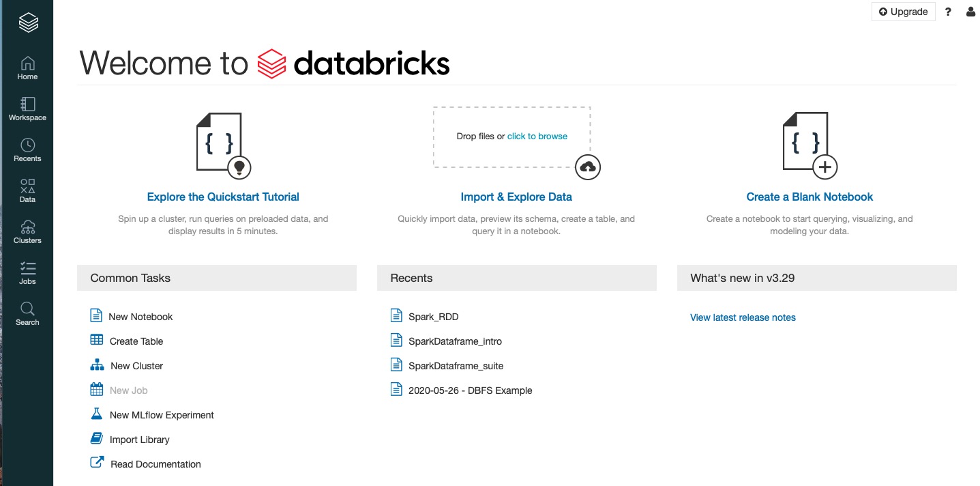Click the file drop zone area
This screenshot has width=980, height=486.
511,137
